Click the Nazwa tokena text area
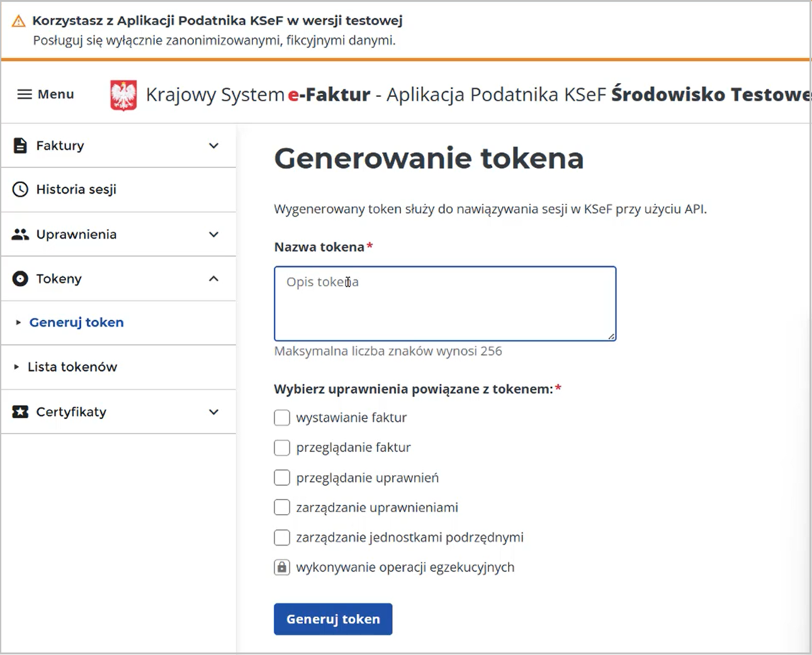 point(444,304)
